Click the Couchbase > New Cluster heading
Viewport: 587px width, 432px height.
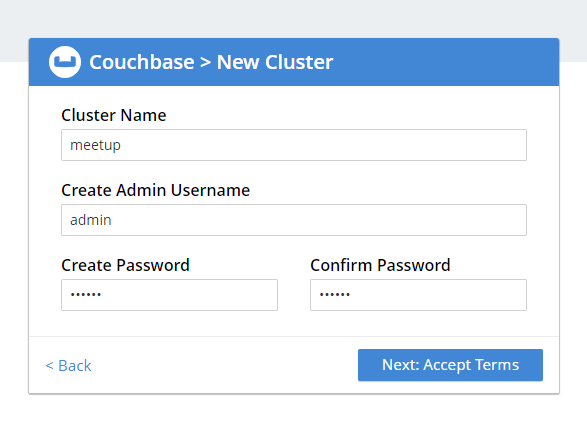[x=211, y=62]
